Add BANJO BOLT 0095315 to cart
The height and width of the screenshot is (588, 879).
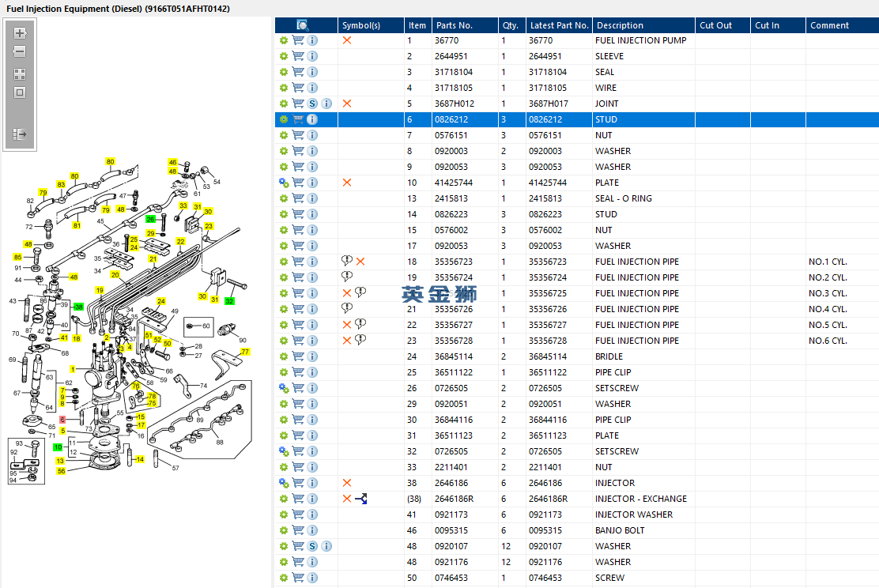click(298, 530)
